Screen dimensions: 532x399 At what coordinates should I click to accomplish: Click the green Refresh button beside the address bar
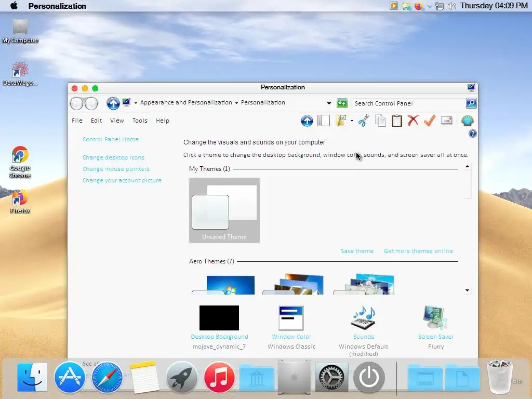coord(342,103)
